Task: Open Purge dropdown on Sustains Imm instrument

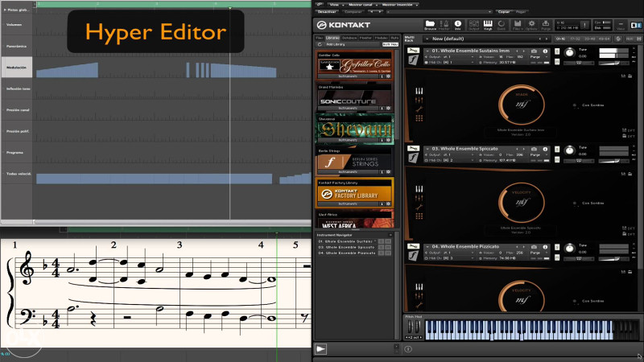Action: [x=539, y=57]
